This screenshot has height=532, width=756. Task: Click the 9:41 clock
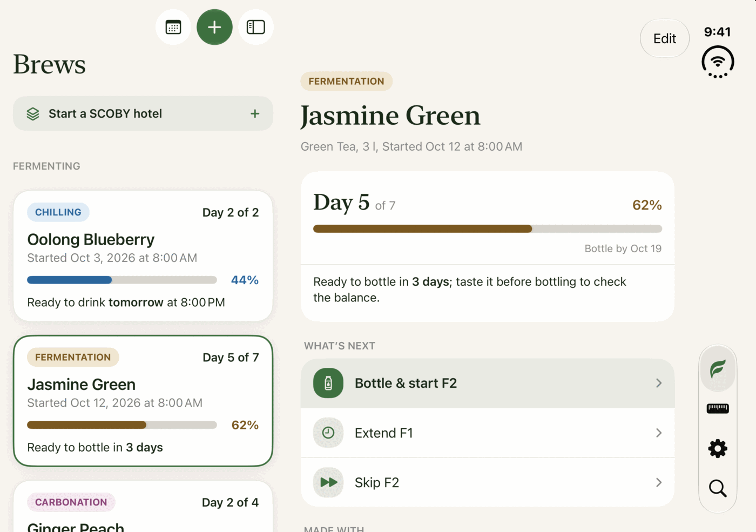click(717, 32)
